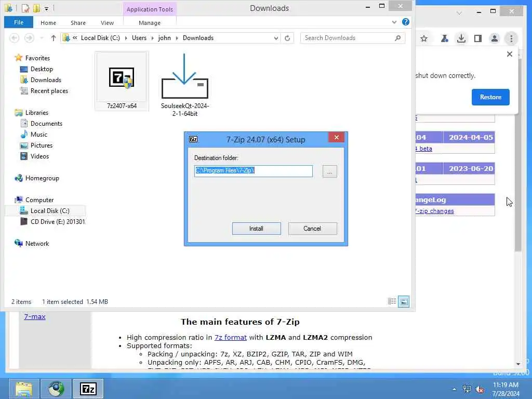
Task: Open the browser downloads icon
Action: [x=461, y=38]
